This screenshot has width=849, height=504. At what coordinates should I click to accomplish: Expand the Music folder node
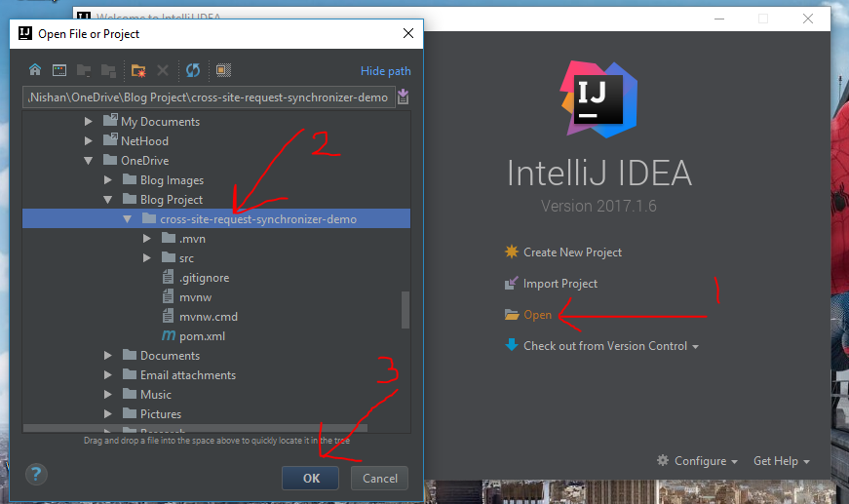(x=108, y=394)
